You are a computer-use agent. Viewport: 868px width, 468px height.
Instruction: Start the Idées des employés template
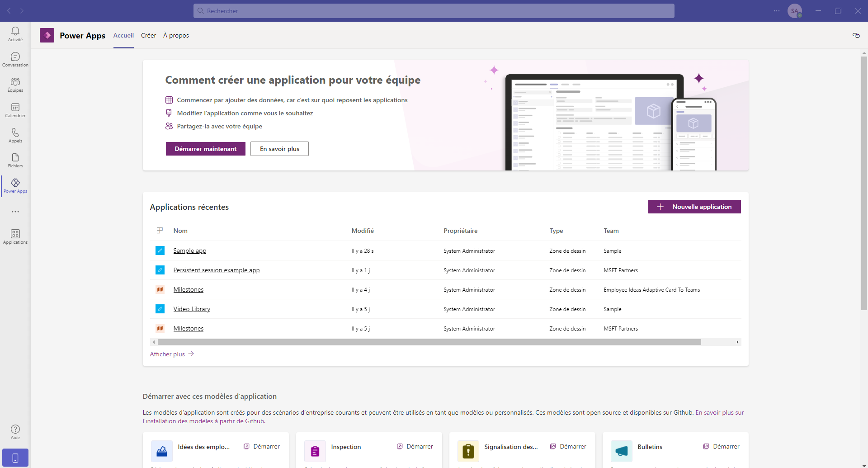pyautogui.click(x=262, y=446)
